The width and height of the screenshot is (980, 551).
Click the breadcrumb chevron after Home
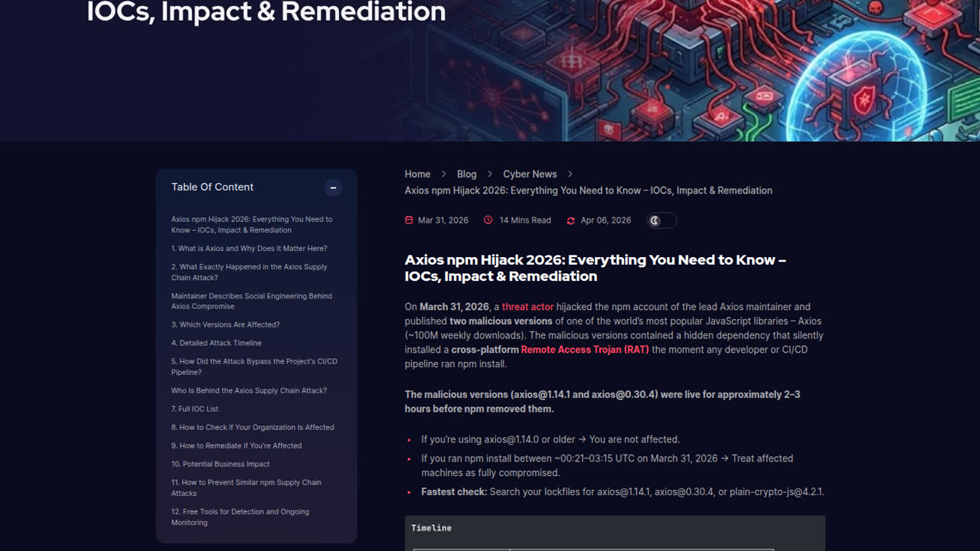(444, 174)
